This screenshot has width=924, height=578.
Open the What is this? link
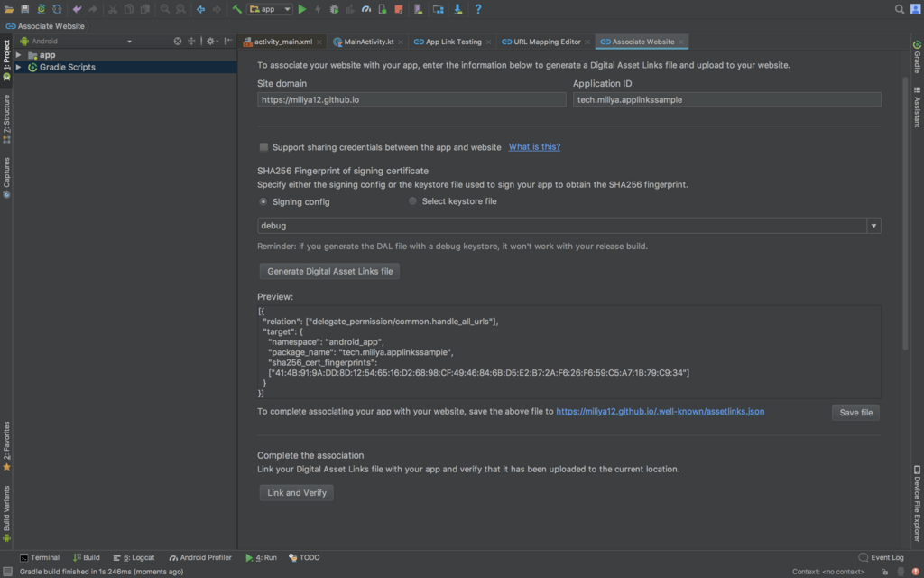(x=534, y=147)
